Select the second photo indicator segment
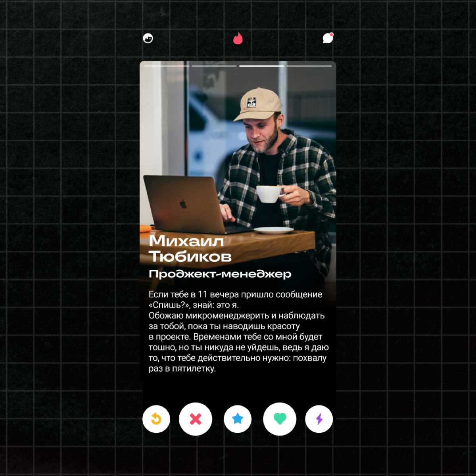Viewport: 476px width, 476px height. coord(214,66)
